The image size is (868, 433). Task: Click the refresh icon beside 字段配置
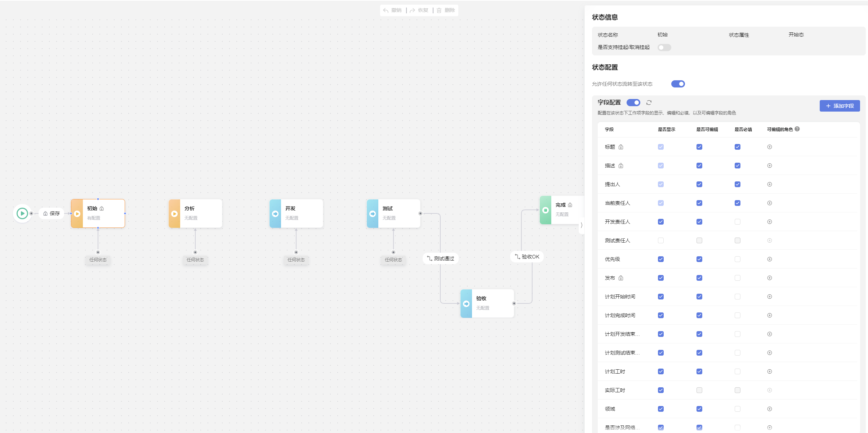click(649, 103)
